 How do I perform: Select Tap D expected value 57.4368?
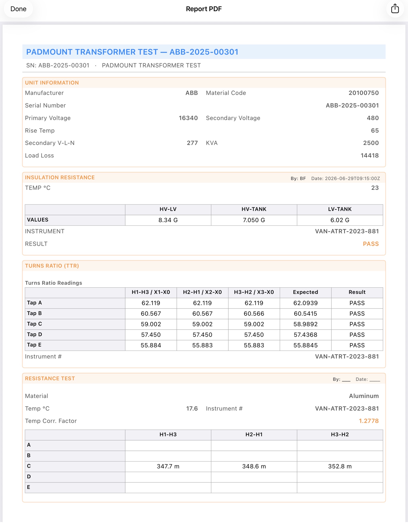tap(306, 335)
